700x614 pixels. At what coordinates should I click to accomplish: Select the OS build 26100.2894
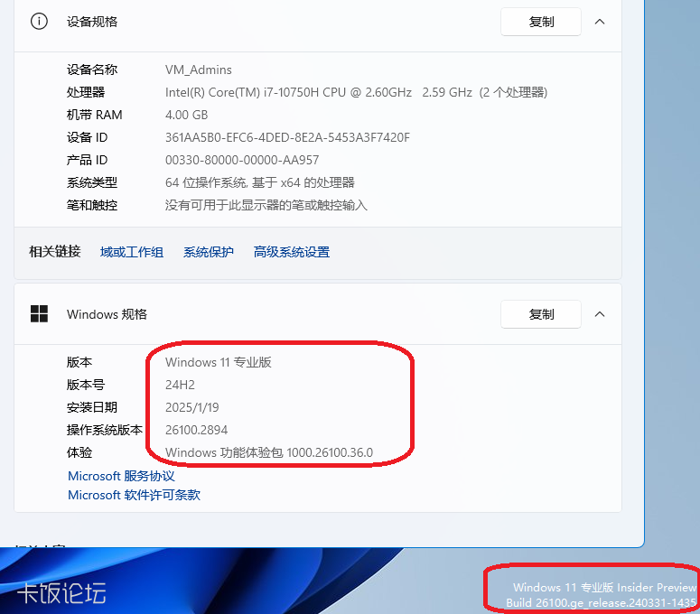pos(196,430)
